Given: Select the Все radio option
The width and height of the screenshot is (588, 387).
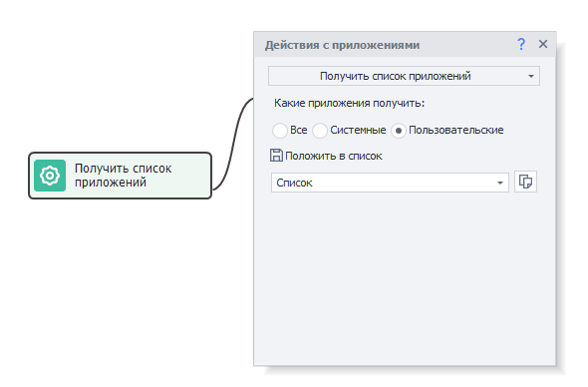Looking at the screenshot, I should click(280, 131).
